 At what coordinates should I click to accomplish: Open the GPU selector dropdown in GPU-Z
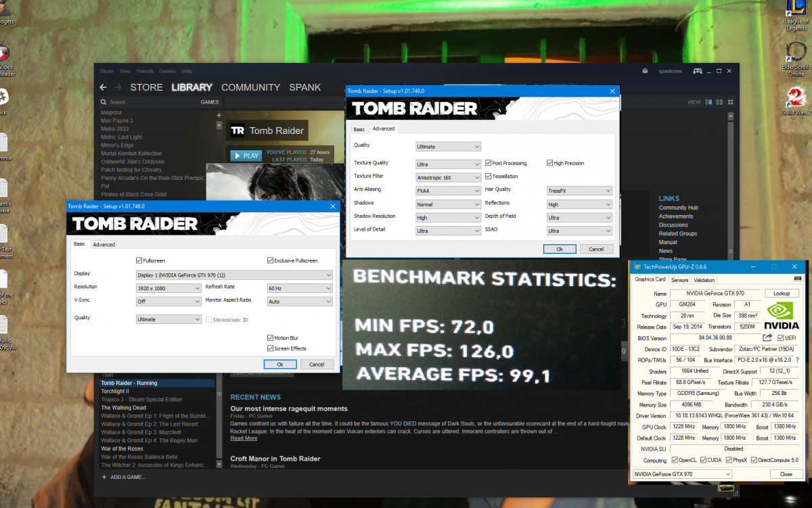click(x=682, y=474)
